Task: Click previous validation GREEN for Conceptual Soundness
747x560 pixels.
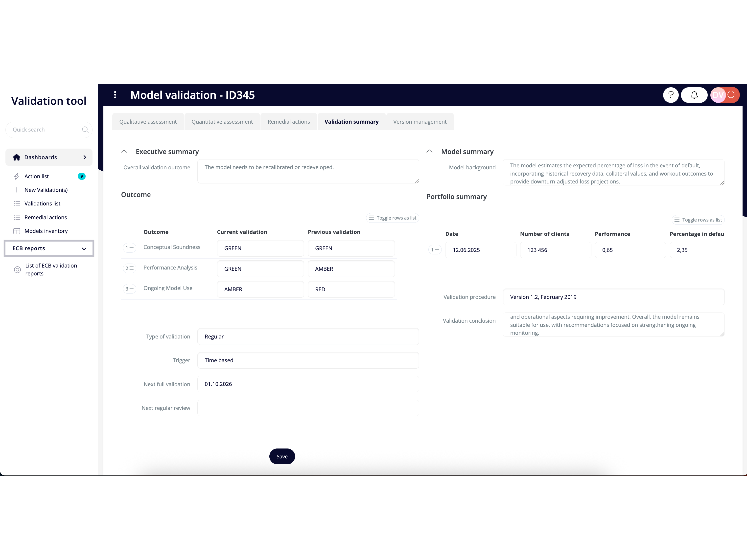Action: (351, 248)
